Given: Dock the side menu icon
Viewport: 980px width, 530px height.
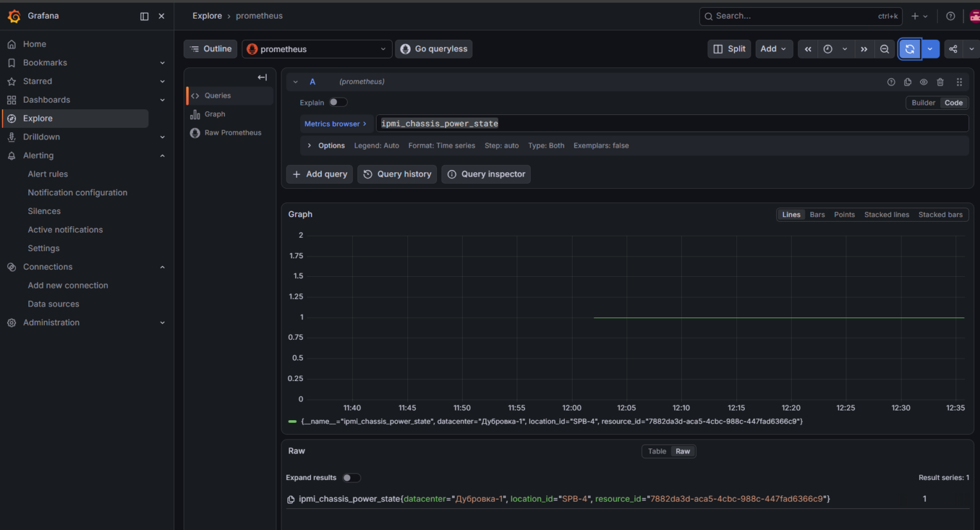Looking at the screenshot, I should point(144,16).
